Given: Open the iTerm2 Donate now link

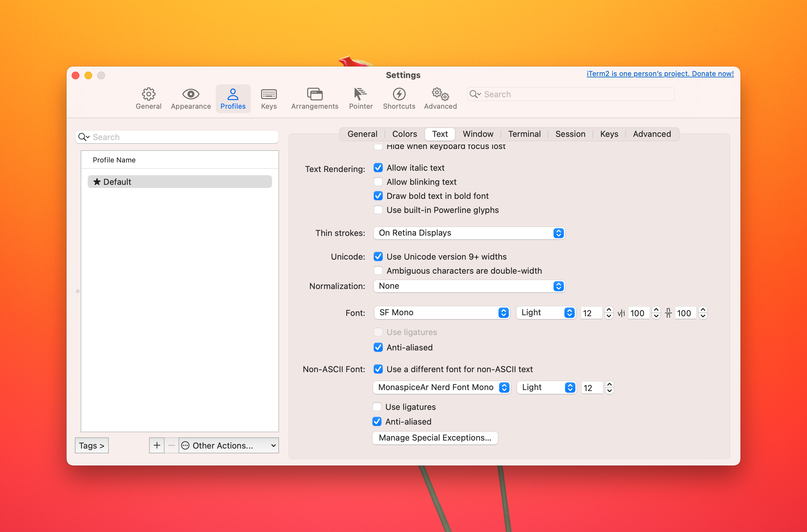Looking at the screenshot, I should (x=660, y=74).
